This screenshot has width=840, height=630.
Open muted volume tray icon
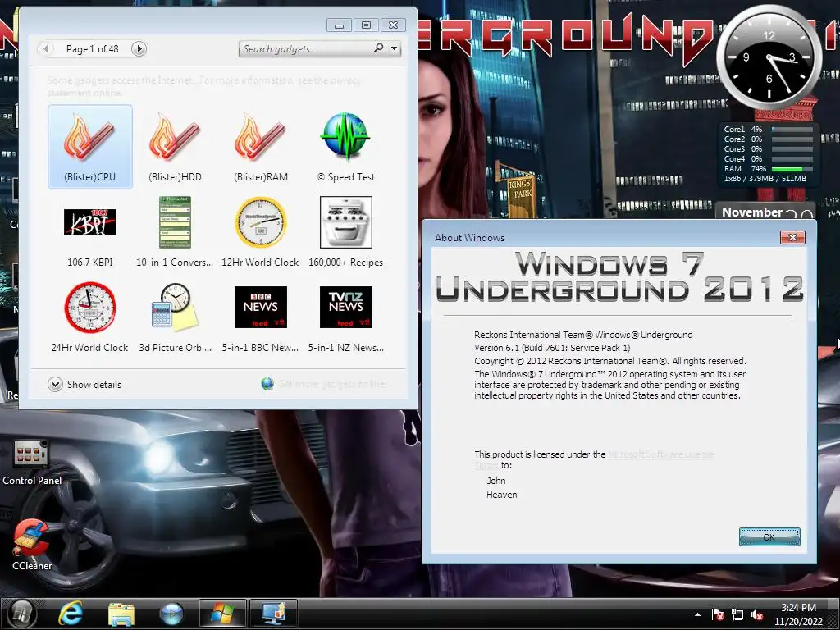point(757,614)
